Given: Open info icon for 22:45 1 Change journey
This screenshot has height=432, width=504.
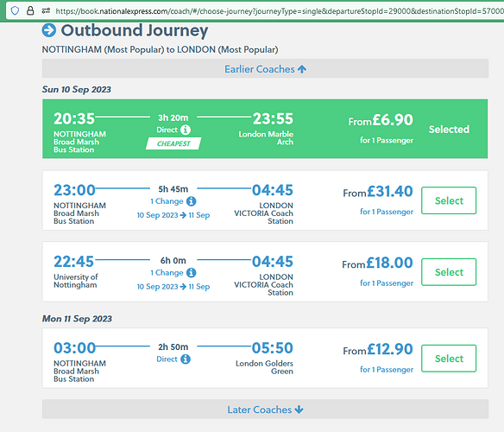Looking at the screenshot, I should [x=191, y=273].
